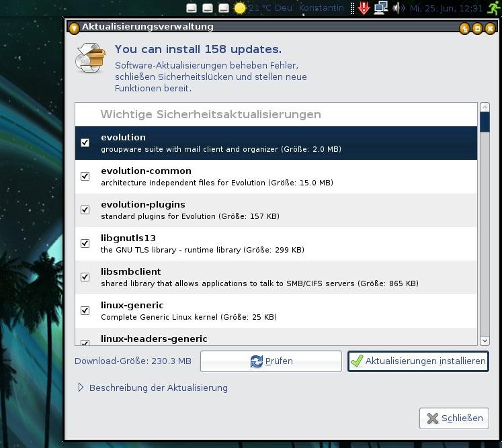Click Aktualisierungen installieren
Image resolution: width=502 pixels, height=448 pixels.
(418, 361)
